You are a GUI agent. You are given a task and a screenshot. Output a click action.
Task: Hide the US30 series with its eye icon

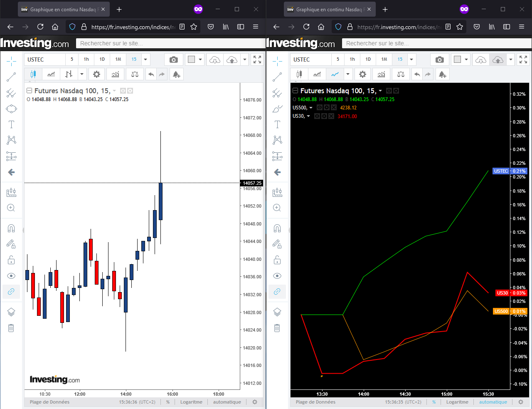(317, 116)
